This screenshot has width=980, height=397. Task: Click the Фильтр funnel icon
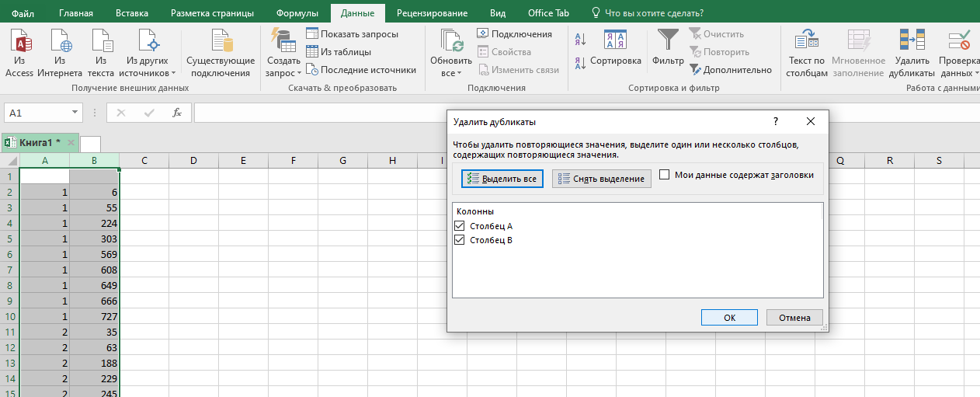tap(668, 40)
